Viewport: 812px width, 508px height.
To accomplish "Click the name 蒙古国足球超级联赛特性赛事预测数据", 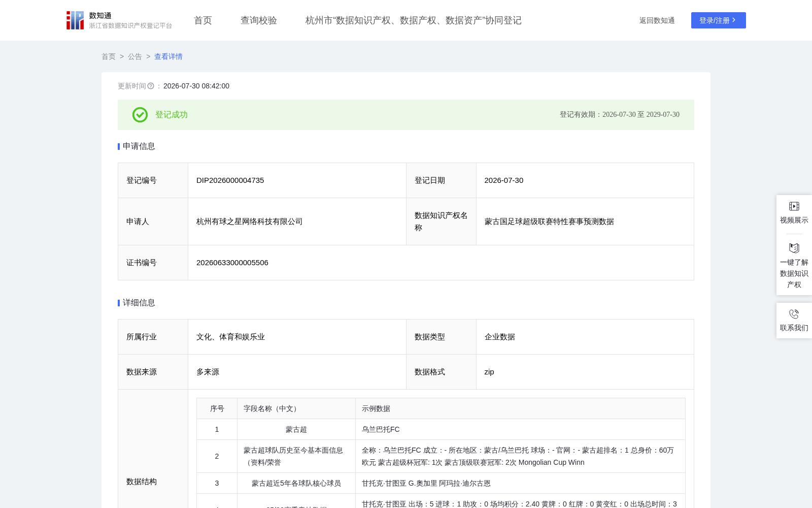I will (549, 221).
